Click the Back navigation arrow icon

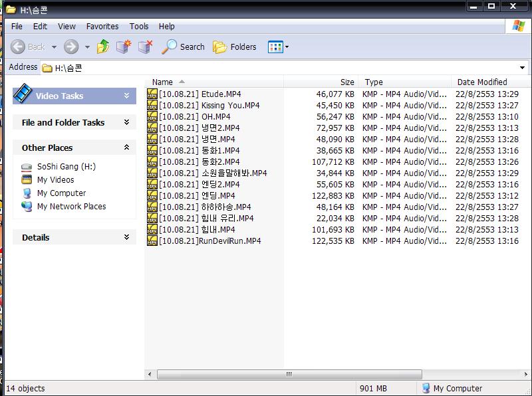pyautogui.click(x=18, y=47)
